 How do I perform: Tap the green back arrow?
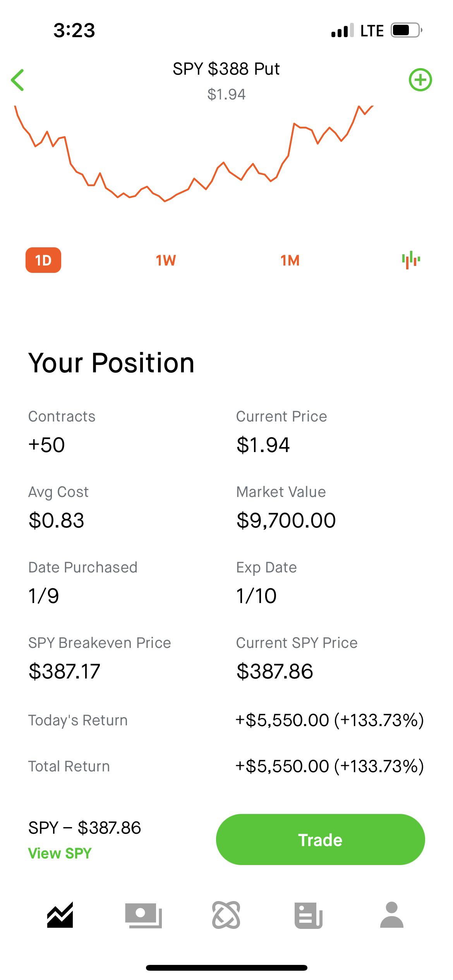pyautogui.click(x=18, y=80)
